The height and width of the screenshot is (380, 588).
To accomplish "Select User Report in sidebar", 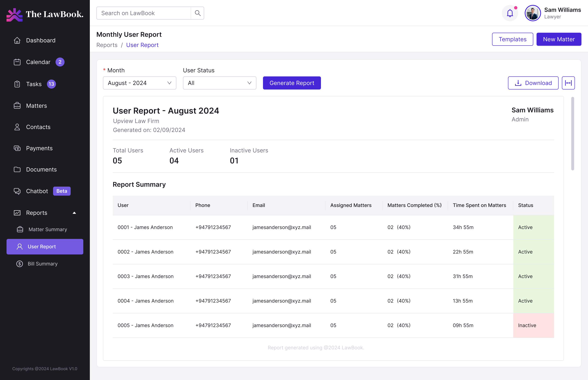I will [45, 247].
